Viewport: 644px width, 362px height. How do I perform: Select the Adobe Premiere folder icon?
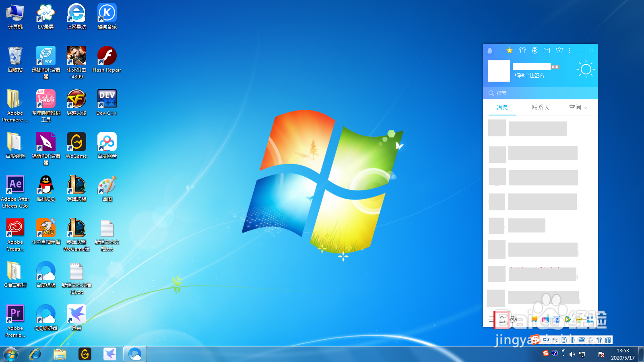coord(15,106)
